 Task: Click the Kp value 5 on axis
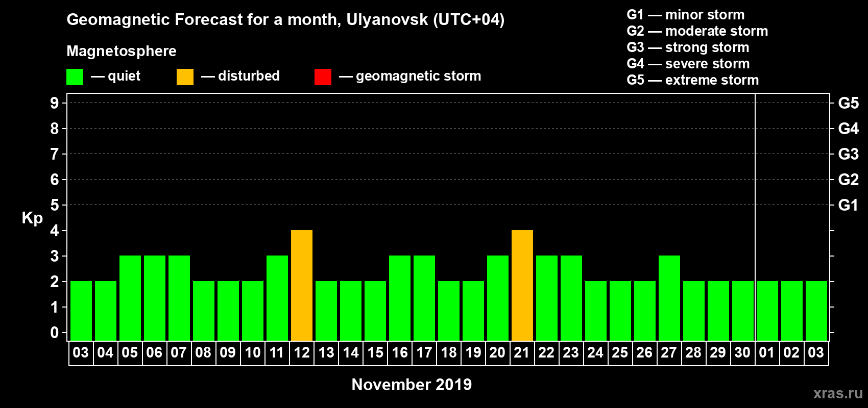(55, 205)
